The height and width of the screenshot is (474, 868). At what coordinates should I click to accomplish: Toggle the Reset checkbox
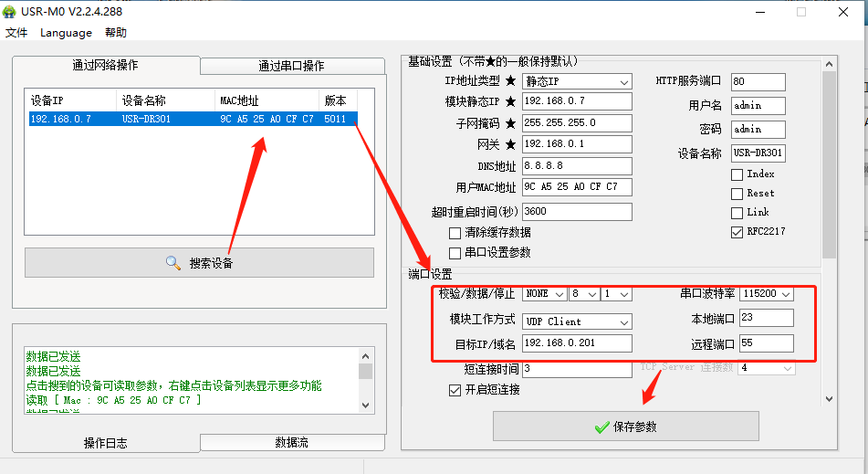click(x=737, y=194)
